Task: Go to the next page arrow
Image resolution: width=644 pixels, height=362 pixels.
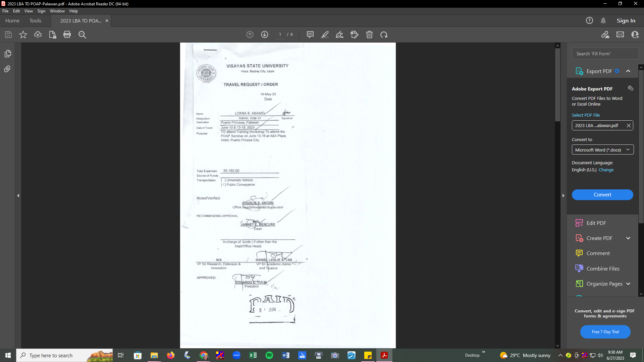Action: click(x=265, y=35)
